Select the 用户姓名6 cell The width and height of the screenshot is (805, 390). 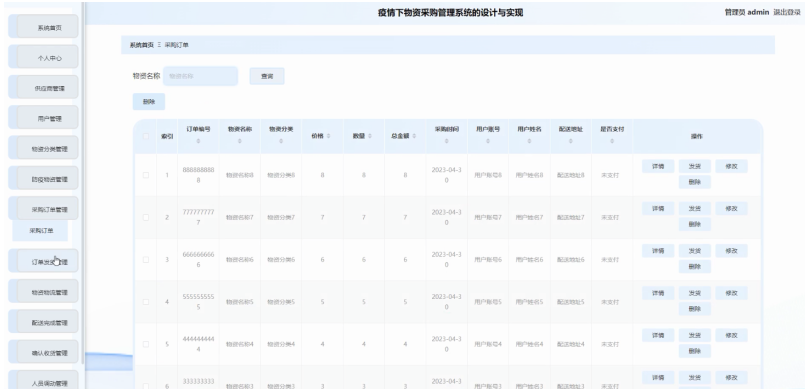[529, 260]
